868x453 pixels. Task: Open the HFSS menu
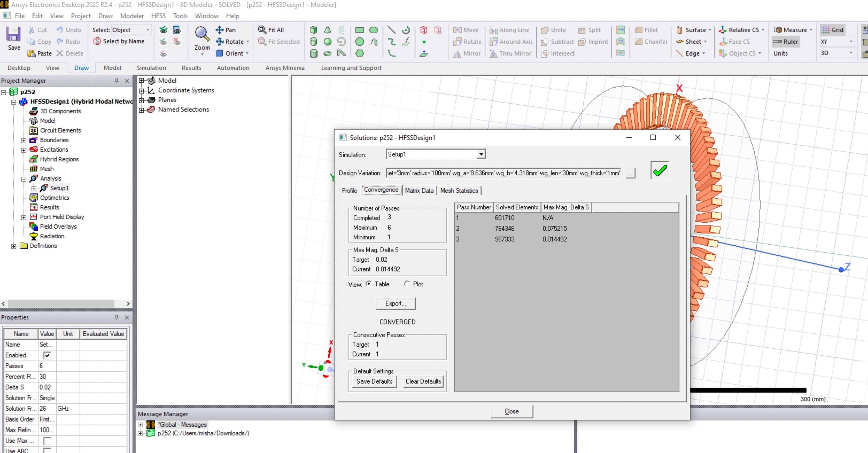tap(158, 16)
